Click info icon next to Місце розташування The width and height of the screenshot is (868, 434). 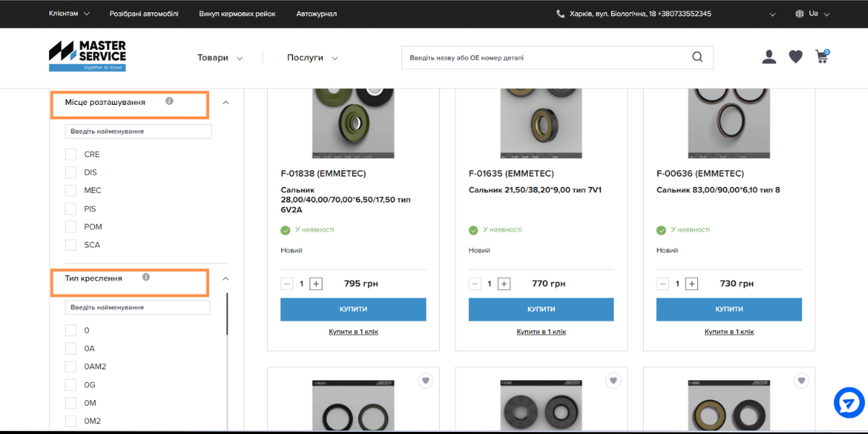pyautogui.click(x=169, y=101)
